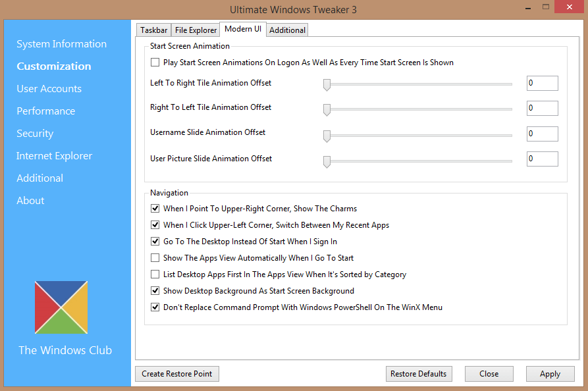Uncheck Go To The Desktop Instead Of Start
The height and width of the screenshot is (391, 588).
pyautogui.click(x=155, y=242)
